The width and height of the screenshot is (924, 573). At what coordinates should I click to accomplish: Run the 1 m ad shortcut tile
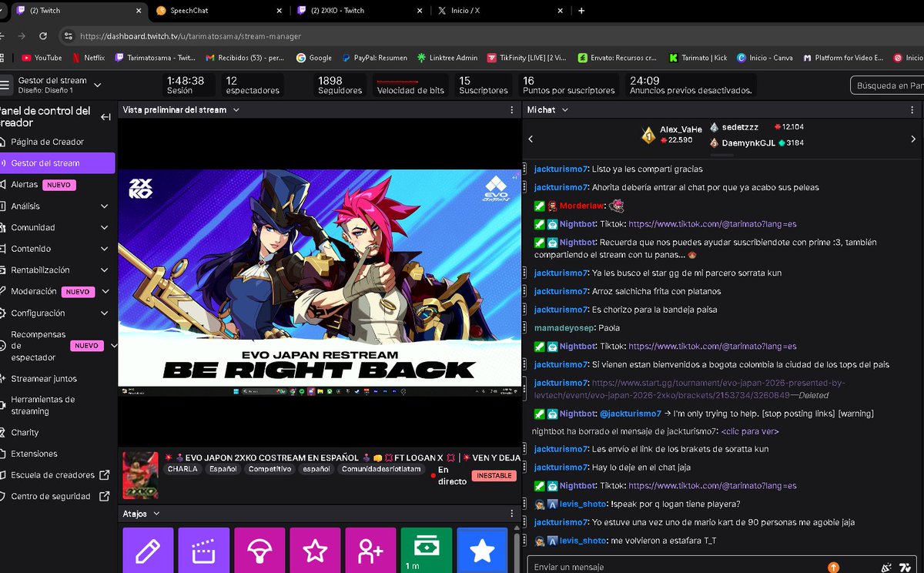426,551
